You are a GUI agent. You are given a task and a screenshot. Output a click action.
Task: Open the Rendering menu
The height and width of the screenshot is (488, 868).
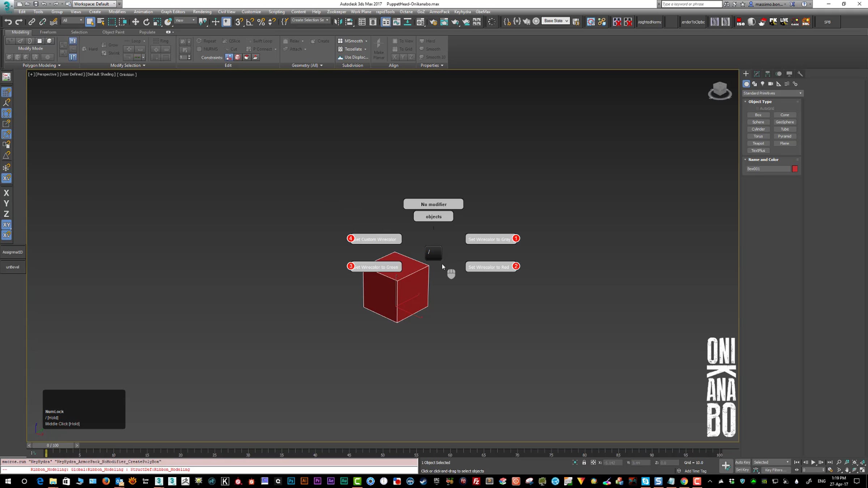click(x=202, y=12)
